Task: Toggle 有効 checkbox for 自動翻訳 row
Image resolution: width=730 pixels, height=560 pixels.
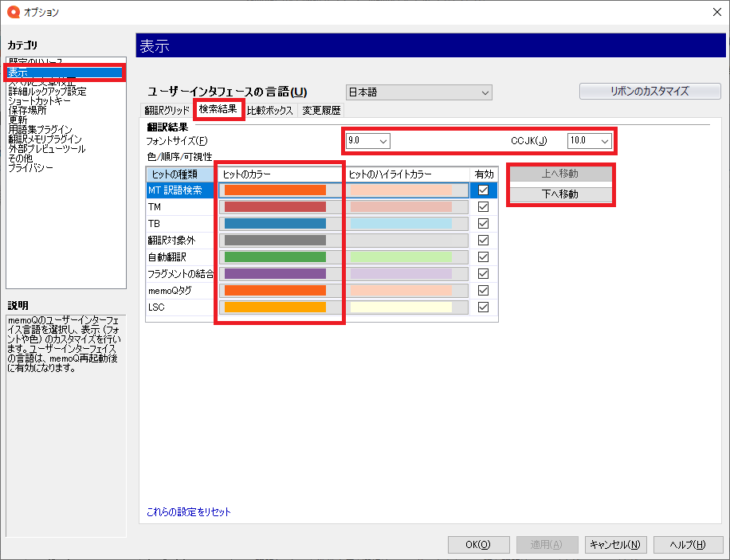Action: [x=483, y=257]
